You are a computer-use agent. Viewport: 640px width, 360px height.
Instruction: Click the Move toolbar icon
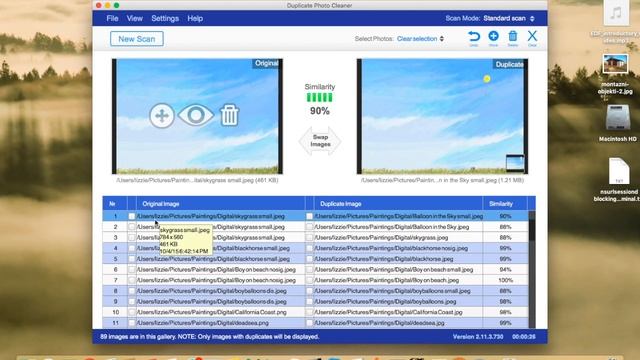pyautogui.click(x=493, y=37)
